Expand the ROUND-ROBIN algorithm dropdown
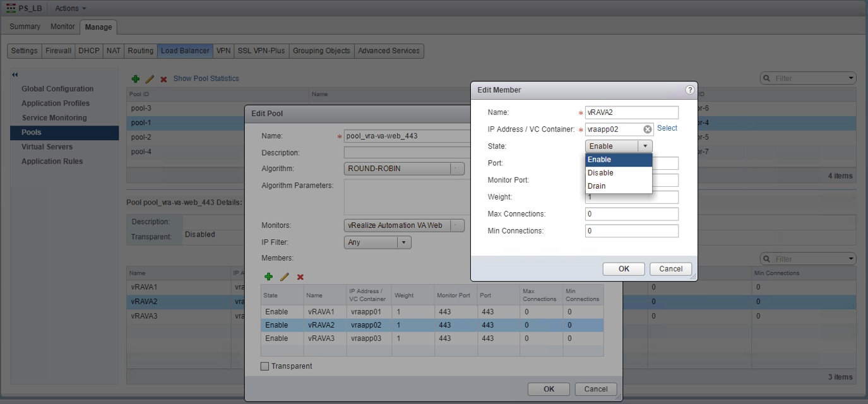This screenshot has height=404, width=868. pyautogui.click(x=404, y=169)
